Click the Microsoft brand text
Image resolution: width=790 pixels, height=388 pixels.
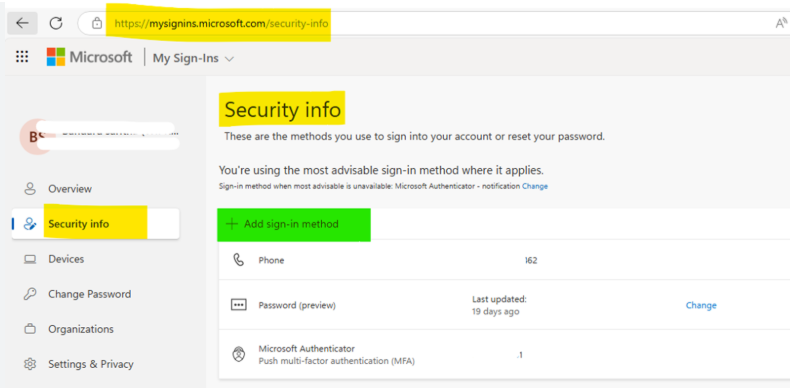(x=101, y=57)
